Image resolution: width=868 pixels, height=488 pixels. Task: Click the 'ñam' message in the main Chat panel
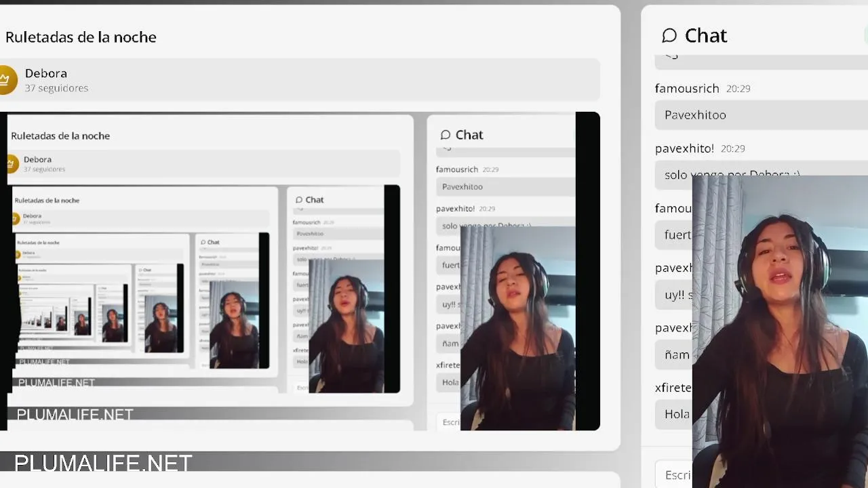tap(674, 354)
